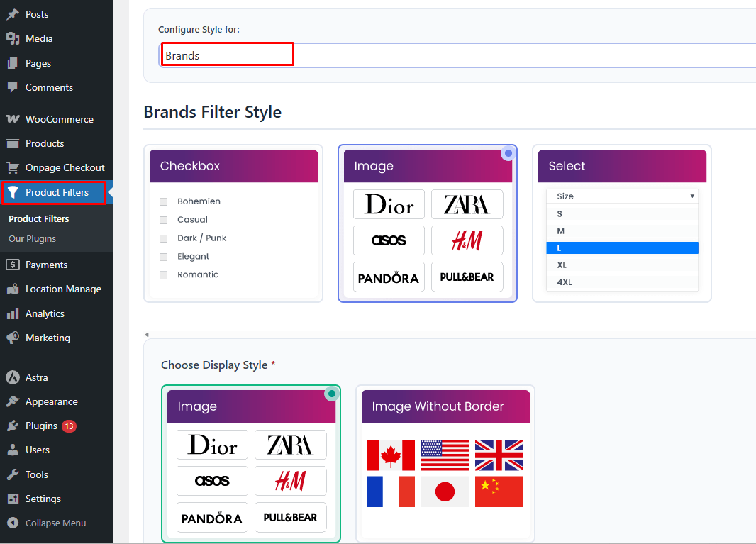The height and width of the screenshot is (544, 756).
Task: Open the Product Filters submenu item
Action: coord(38,219)
